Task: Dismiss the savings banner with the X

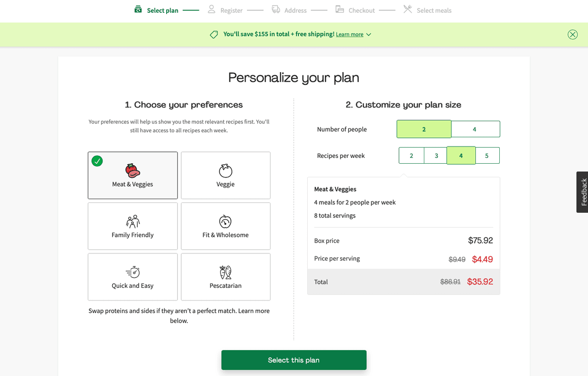Action: [x=572, y=34]
